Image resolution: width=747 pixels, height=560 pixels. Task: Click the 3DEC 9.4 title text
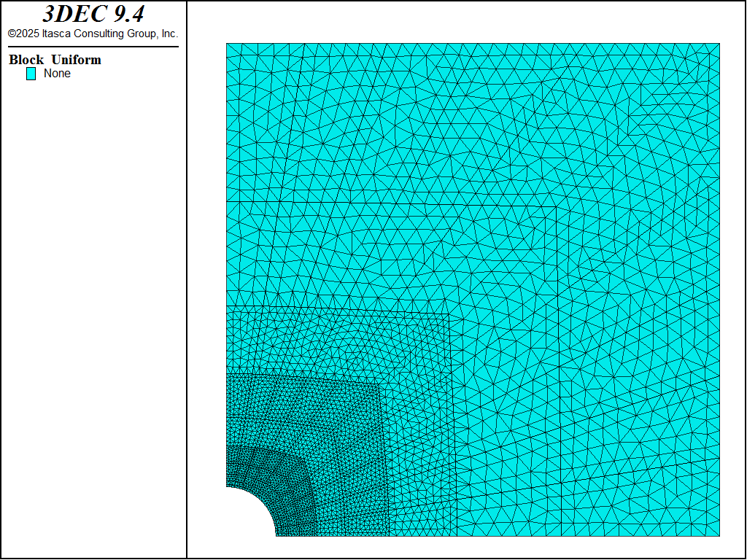(x=93, y=15)
